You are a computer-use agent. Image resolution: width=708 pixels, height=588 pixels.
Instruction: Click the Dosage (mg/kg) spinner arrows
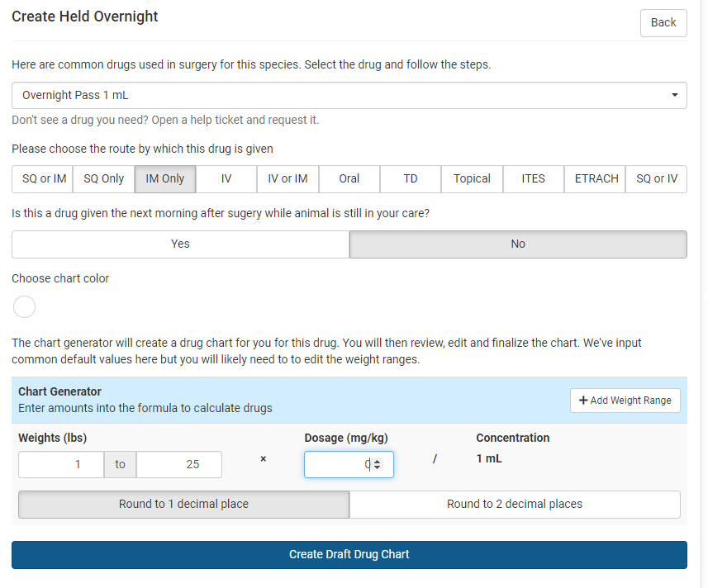tap(378, 465)
